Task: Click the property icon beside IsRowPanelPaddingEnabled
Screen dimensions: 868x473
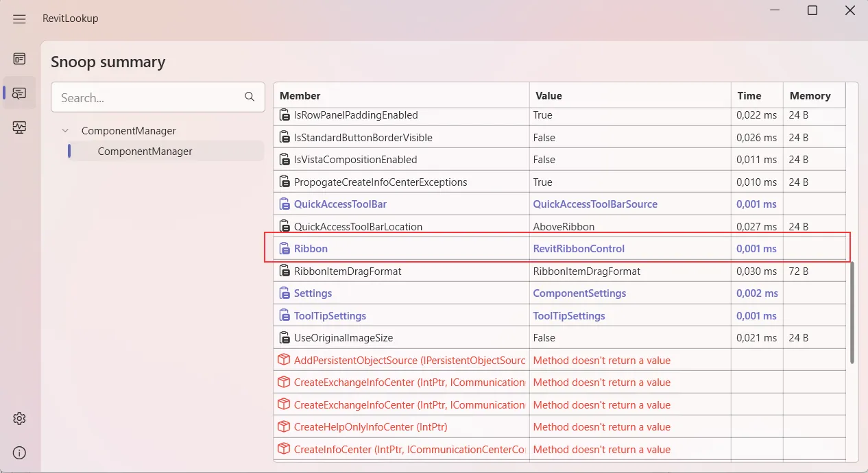Action: tap(285, 115)
